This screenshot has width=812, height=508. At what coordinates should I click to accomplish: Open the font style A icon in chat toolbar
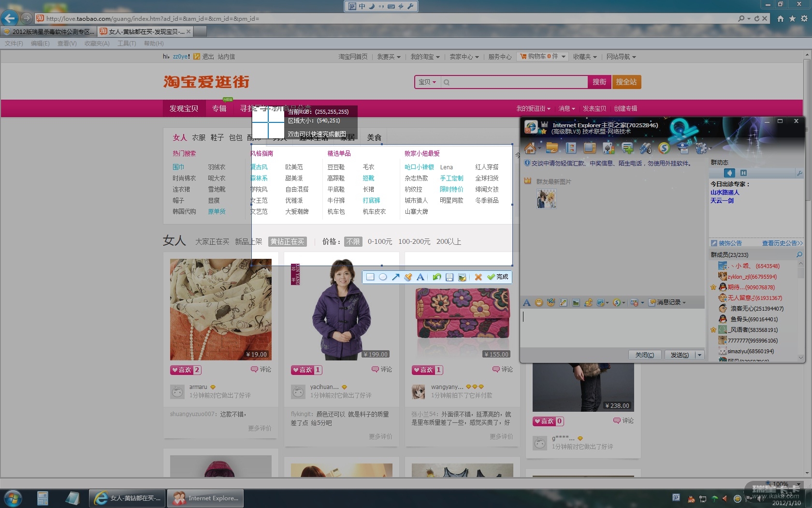(x=527, y=302)
